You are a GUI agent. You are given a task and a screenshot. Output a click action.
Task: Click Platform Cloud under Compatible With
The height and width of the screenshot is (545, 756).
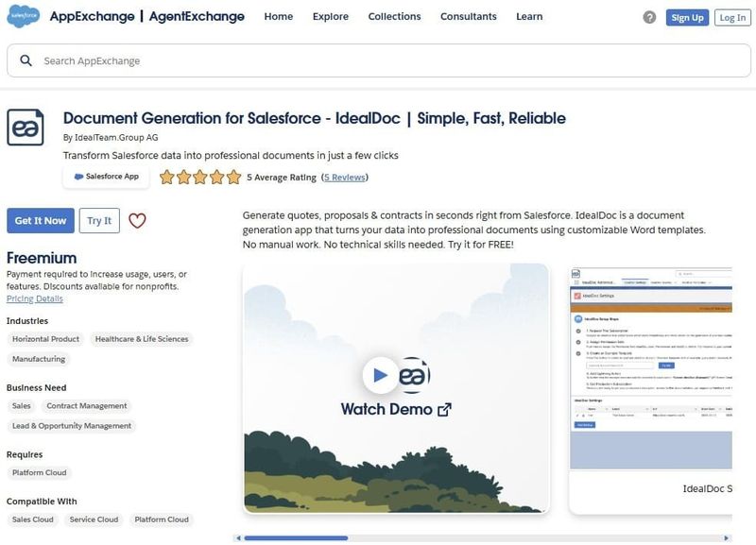pyautogui.click(x=162, y=519)
